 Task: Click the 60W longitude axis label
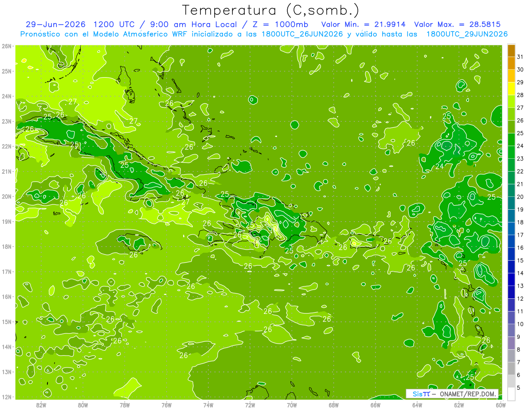(x=501, y=405)
